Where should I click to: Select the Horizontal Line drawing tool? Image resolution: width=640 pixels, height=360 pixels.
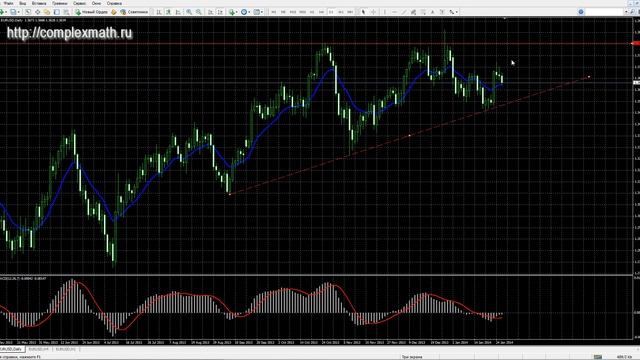pos(394,12)
